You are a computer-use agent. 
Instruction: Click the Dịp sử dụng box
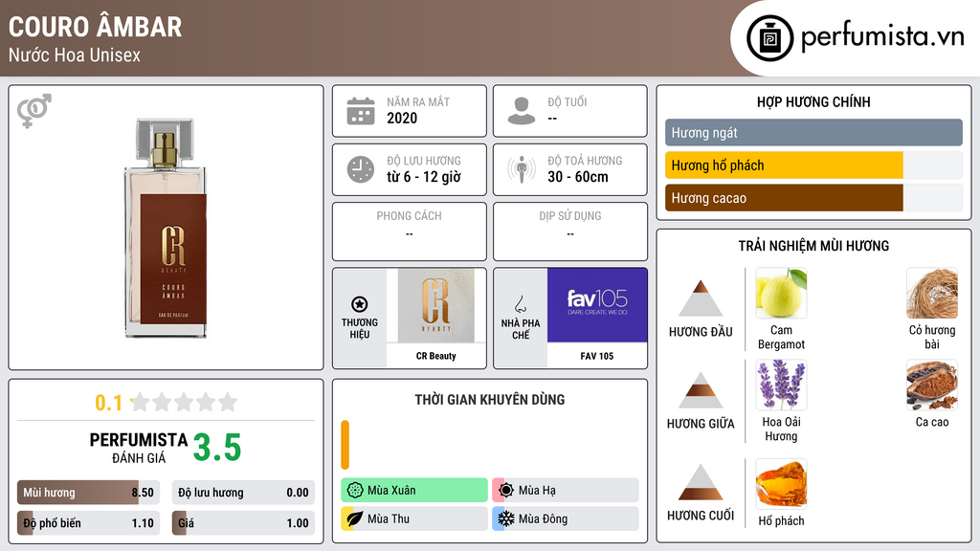coord(570,231)
